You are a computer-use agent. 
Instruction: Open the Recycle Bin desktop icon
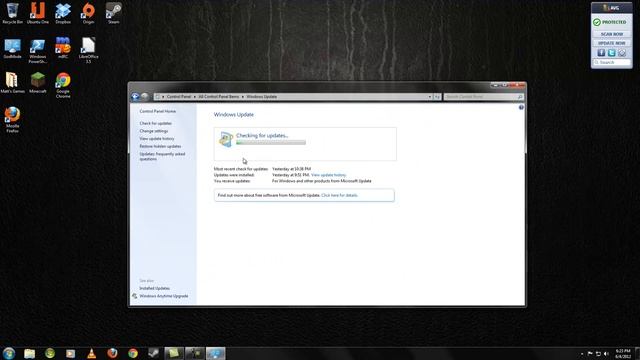[x=13, y=13]
